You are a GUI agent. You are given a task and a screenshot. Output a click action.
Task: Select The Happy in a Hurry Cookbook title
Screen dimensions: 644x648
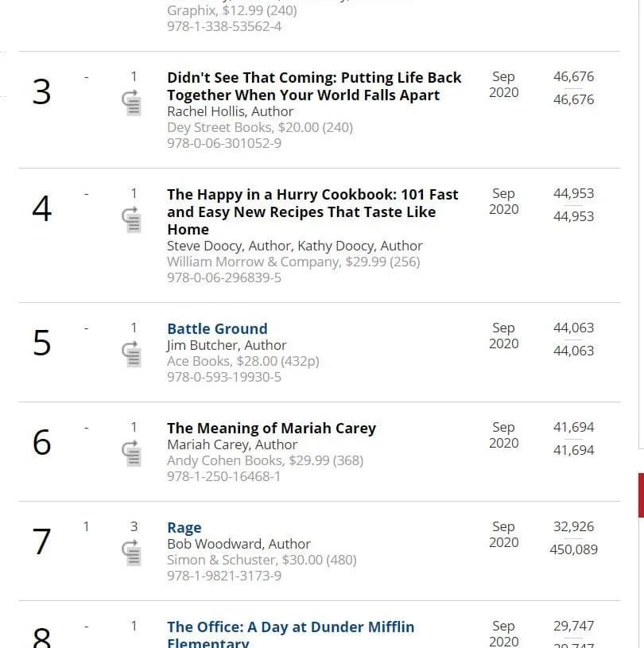coord(312,211)
